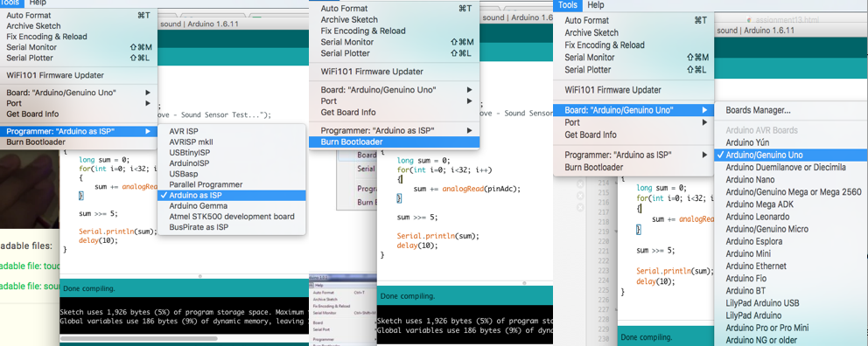Click Serial.println(sum); line in middle screenshot
This screenshot has width=868, height=346.
437,235
